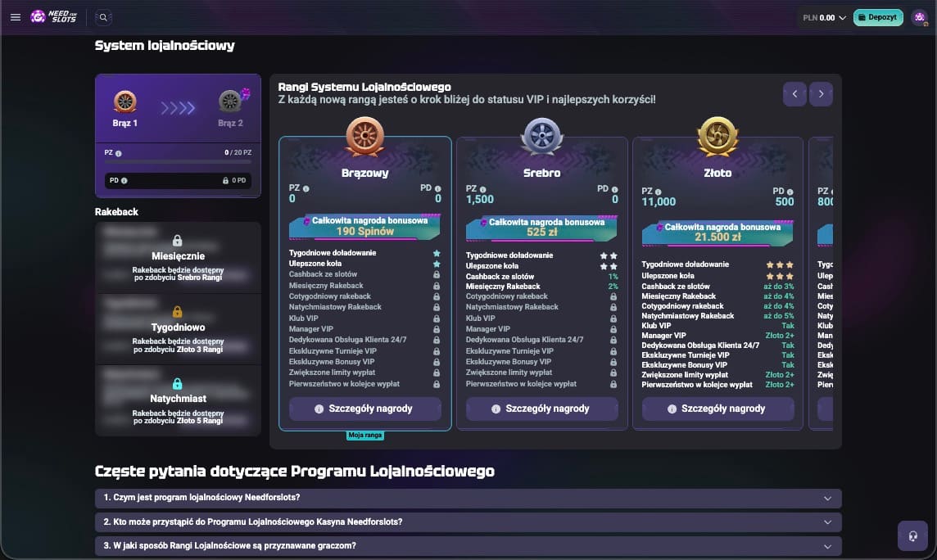Open the search icon
This screenshot has width=937, height=560.
(103, 17)
